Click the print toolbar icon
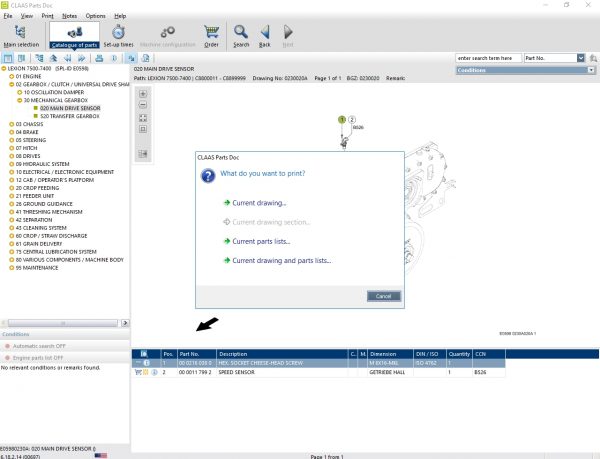This screenshot has height=459, width=600. 99,58
